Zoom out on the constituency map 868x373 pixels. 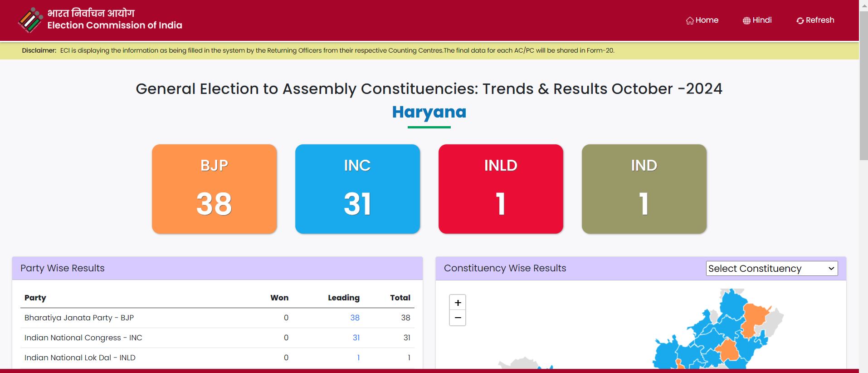pos(458,318)
